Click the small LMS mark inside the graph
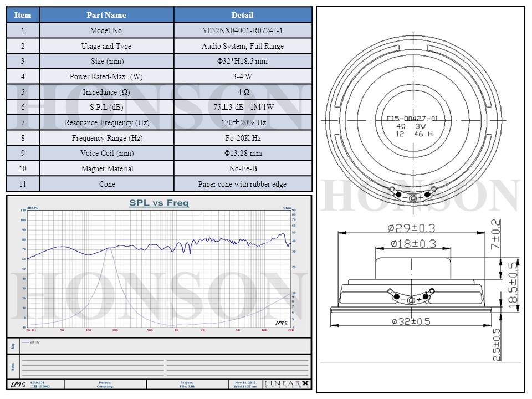Screen dimensions: 532x399 click(282, 322)
